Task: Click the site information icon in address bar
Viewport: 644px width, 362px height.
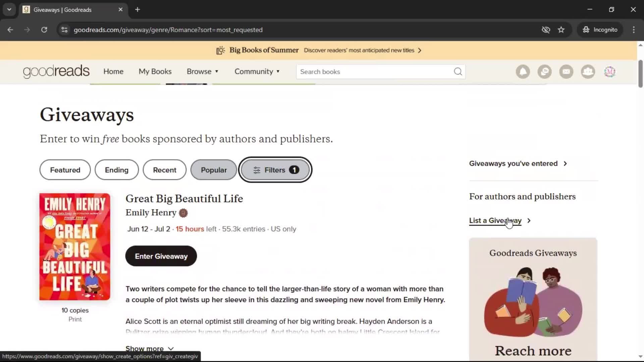Action: pyautogui.click(x=64, y=30)
